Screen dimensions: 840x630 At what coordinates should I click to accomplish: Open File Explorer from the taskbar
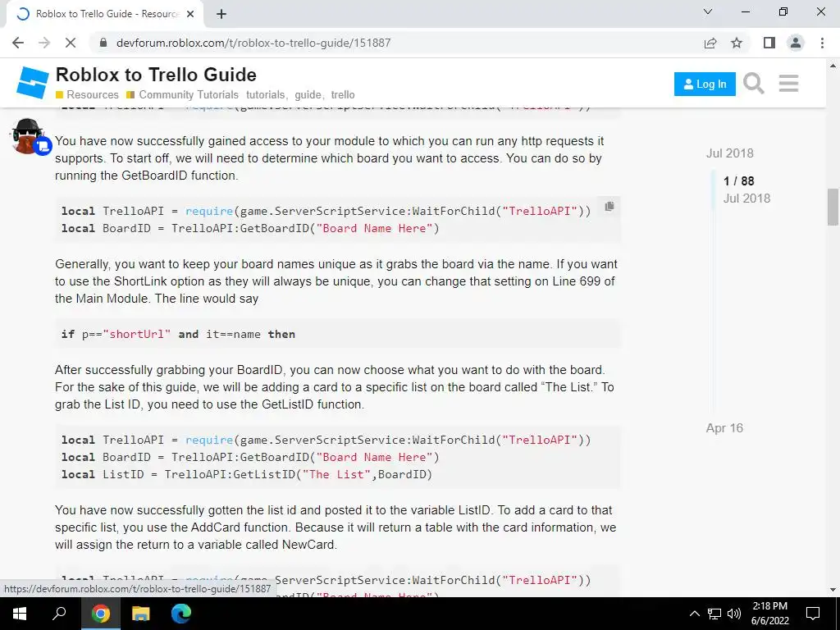click(x=141, y=614)
